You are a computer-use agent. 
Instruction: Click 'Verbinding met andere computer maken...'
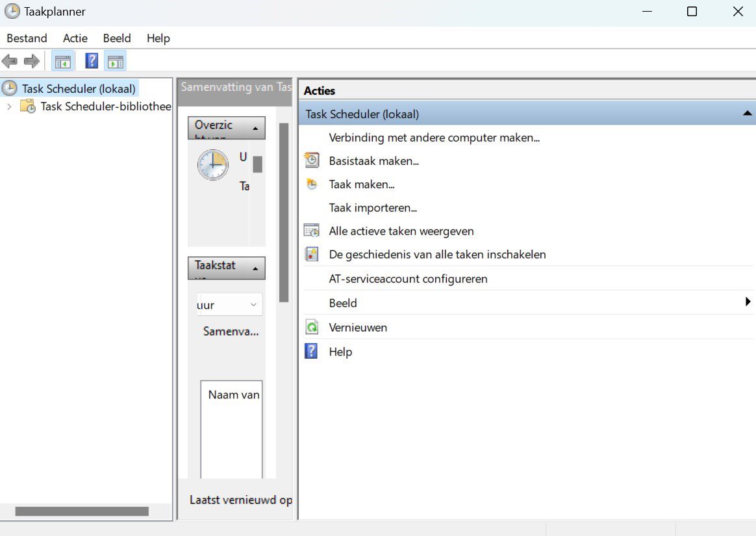434,138
